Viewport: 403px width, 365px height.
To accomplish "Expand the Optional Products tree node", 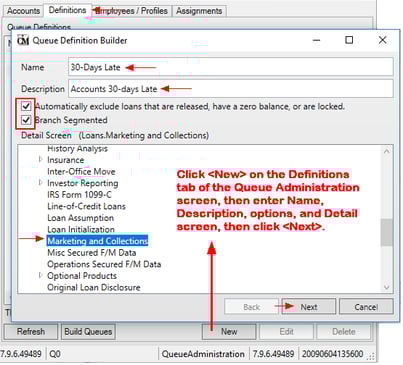I will 41,275.
